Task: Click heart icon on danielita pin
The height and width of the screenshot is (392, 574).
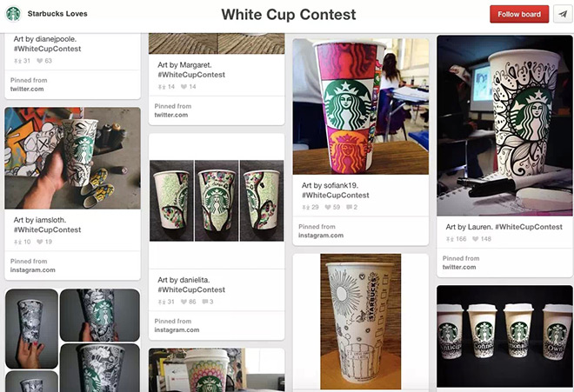Action: click(x=184, y=302)
